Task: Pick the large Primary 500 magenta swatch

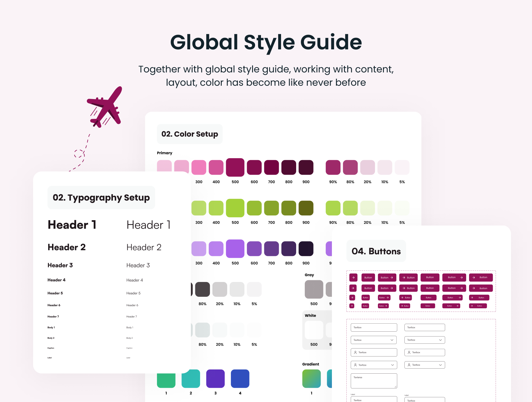Action: pyautogui.click(x=235, y=167)
